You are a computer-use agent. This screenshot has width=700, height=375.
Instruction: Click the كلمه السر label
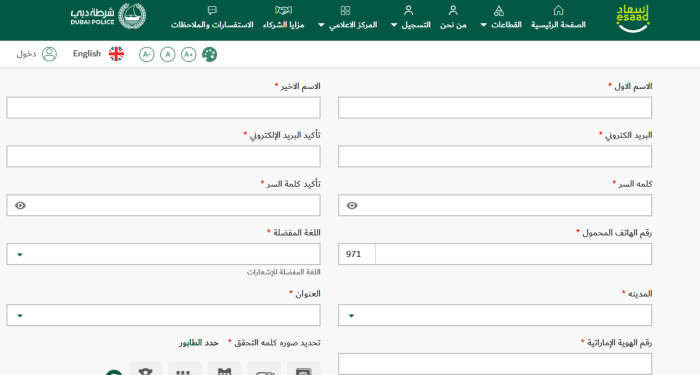pyautogui.click(x=635, y=184)
